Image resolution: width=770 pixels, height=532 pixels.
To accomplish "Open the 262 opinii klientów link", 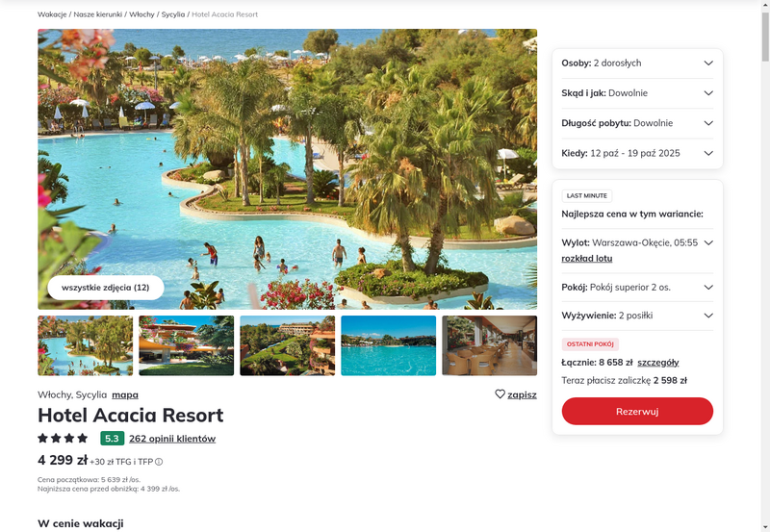I will [x=172, y=439].
